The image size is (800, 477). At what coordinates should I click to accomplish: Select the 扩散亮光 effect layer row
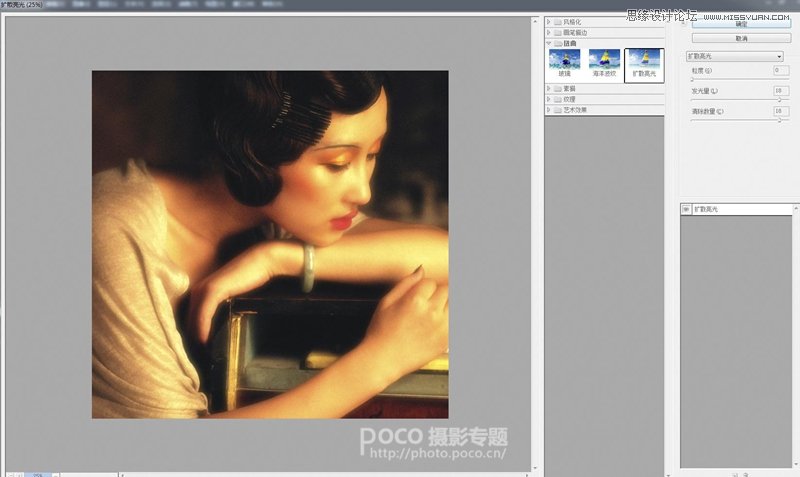tap(736, 209)
